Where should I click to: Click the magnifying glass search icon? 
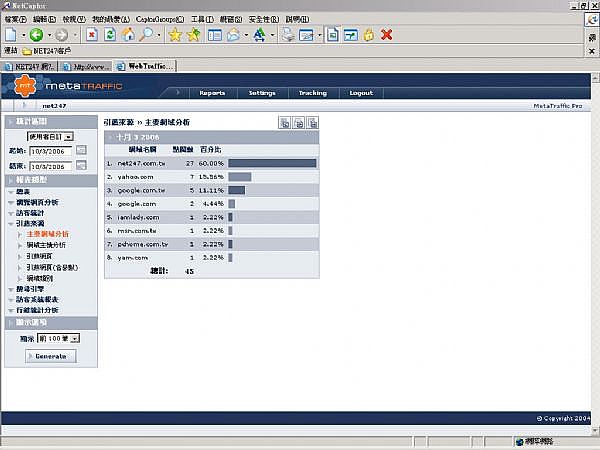(x=146, y=35)
